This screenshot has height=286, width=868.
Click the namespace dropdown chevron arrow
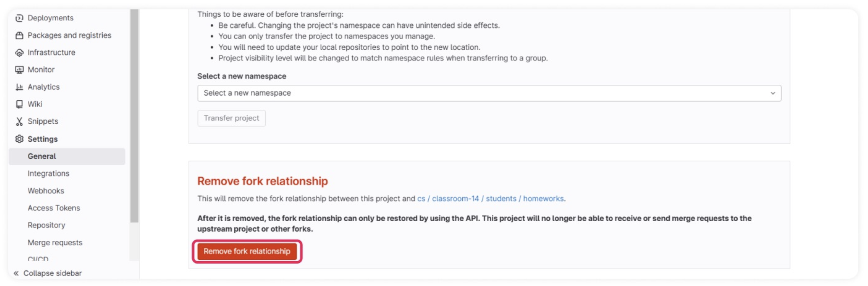click(773, 93)
